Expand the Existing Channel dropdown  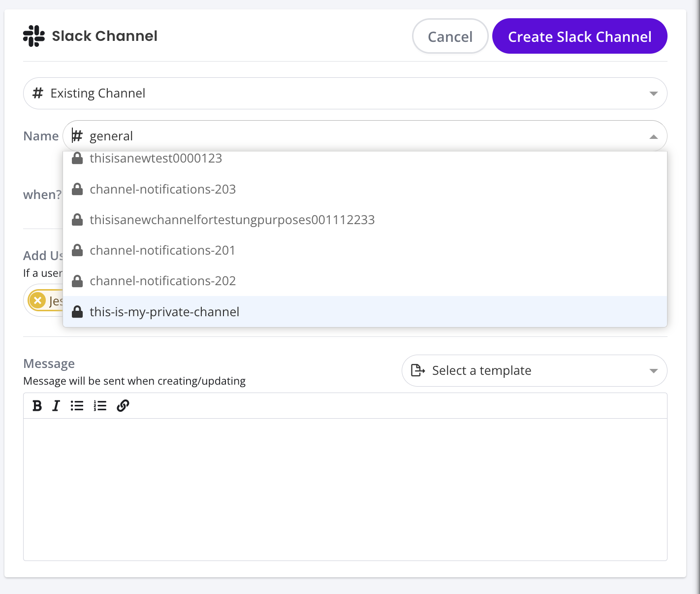tap(653, 94)
